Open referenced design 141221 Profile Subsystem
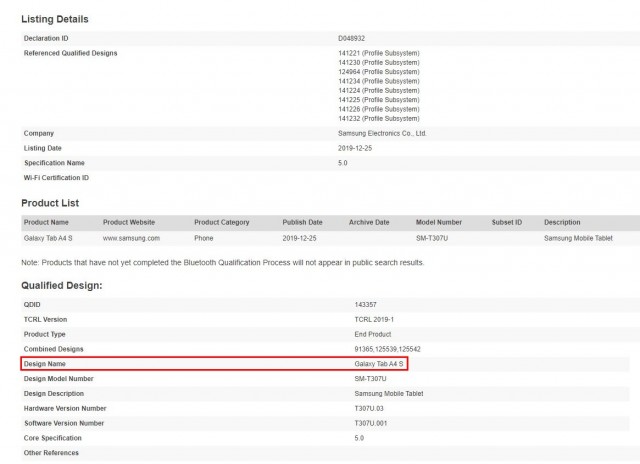This screenshot has width=640, height=464. point(379,52)
